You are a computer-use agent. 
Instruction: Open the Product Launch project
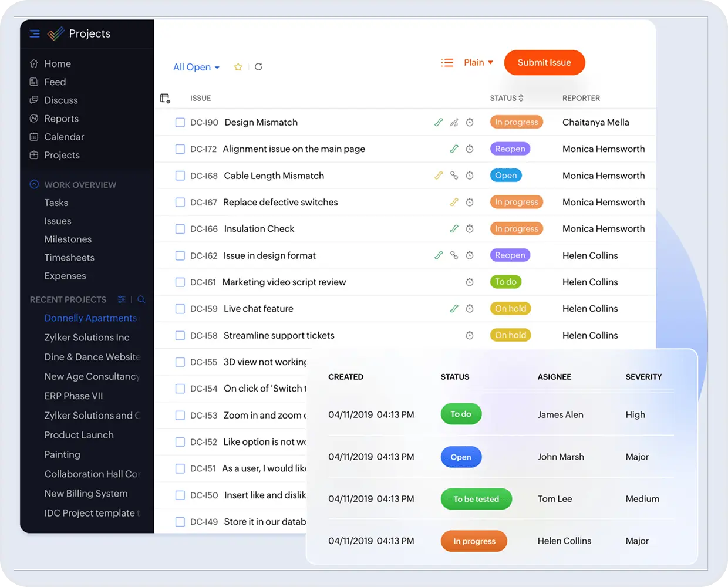[79, 435]
